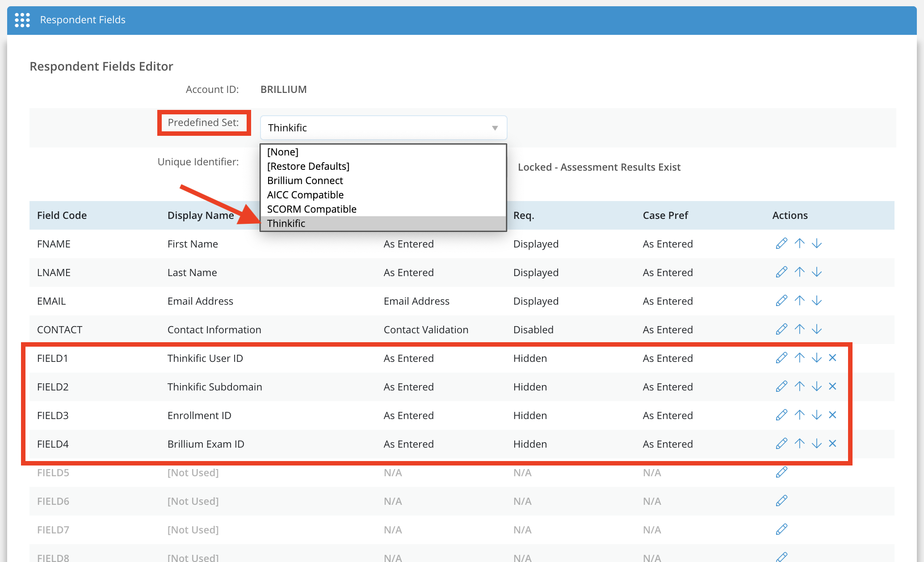Click the 'Enrollment ID' display name
924x562 pixels.
coord(200,415)
